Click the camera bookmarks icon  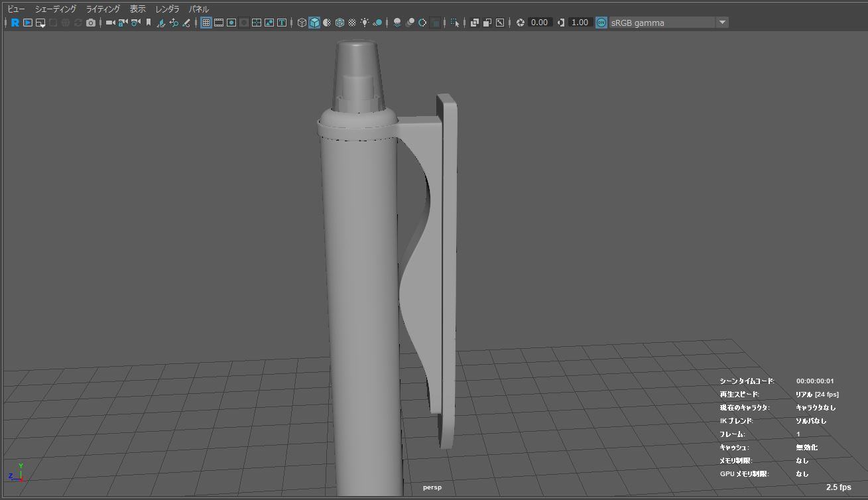(149, 23)
